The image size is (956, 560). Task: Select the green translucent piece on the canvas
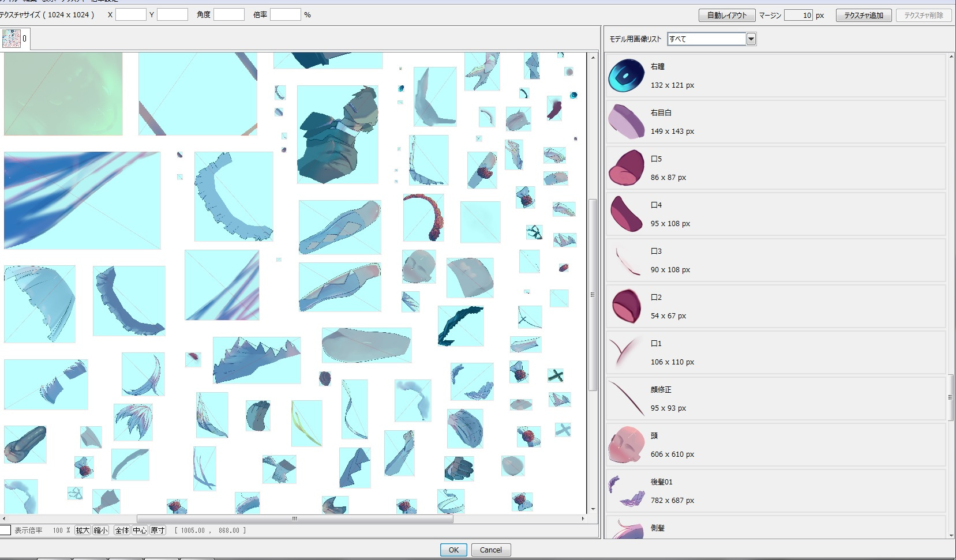click(x=63, y=93)
